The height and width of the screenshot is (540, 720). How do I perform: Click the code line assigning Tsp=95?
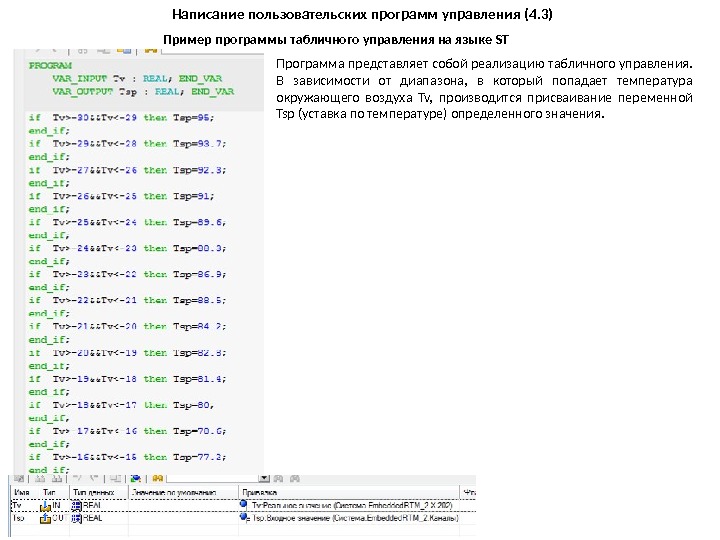[121, 118]
